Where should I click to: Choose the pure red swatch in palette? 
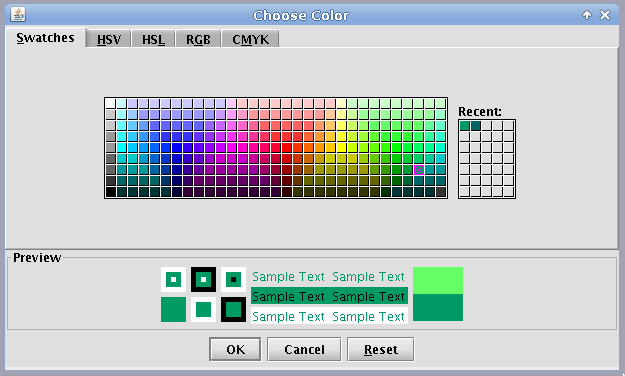pos(287,148)
